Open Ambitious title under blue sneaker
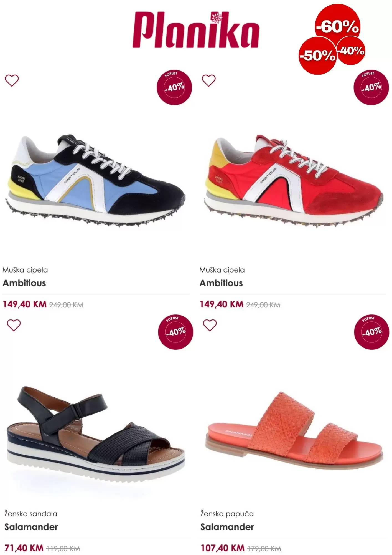392x555 pixels. coord(24,283)
